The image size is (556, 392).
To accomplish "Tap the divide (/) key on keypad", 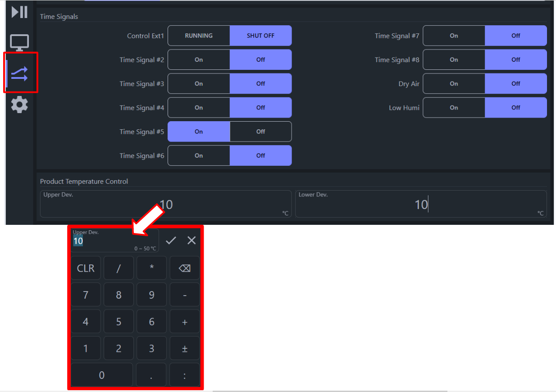I will point(118,268).
